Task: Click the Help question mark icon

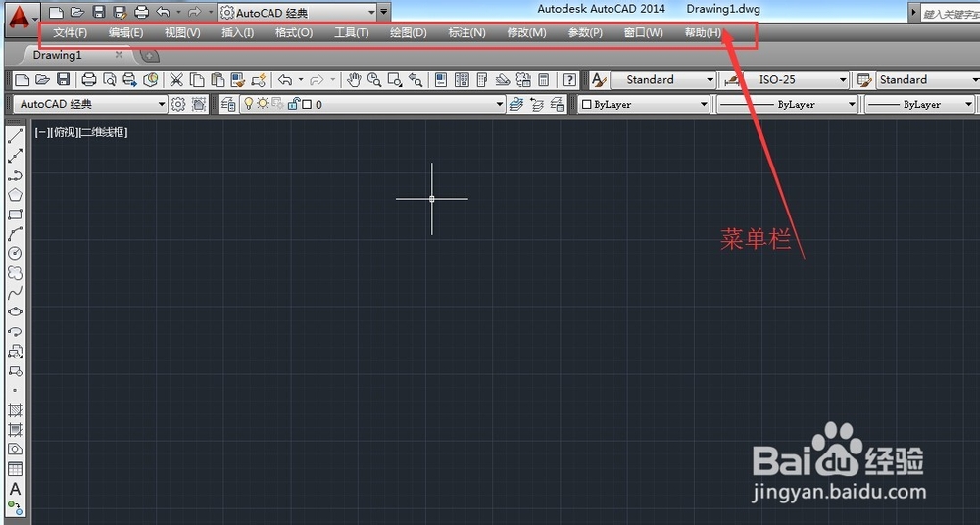Action: pyautogui.click(x=569, y=80)
